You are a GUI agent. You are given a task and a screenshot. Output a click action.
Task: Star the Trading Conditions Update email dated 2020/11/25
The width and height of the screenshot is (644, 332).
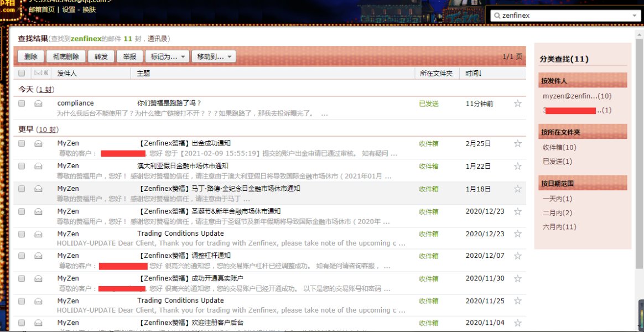(x=517, y=301)
